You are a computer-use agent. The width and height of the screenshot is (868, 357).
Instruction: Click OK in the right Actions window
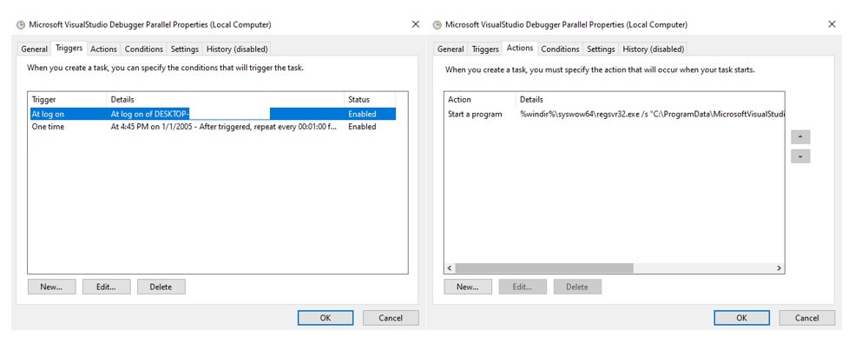click(x=741, y=318)
